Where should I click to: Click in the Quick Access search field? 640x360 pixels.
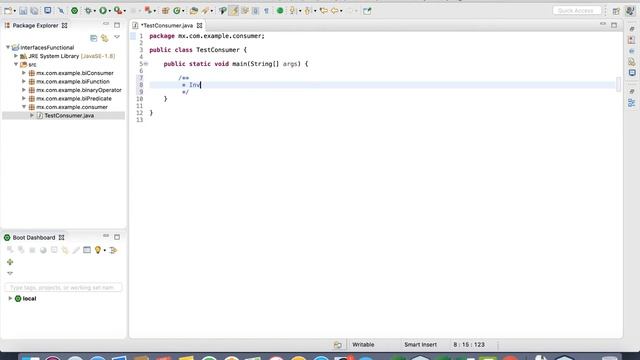point(577,11)
